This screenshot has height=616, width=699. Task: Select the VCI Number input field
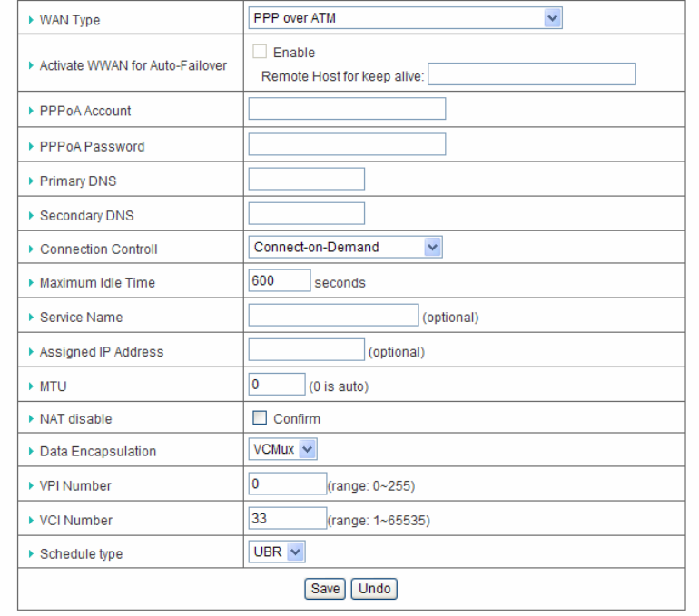(x=287, y=519)
